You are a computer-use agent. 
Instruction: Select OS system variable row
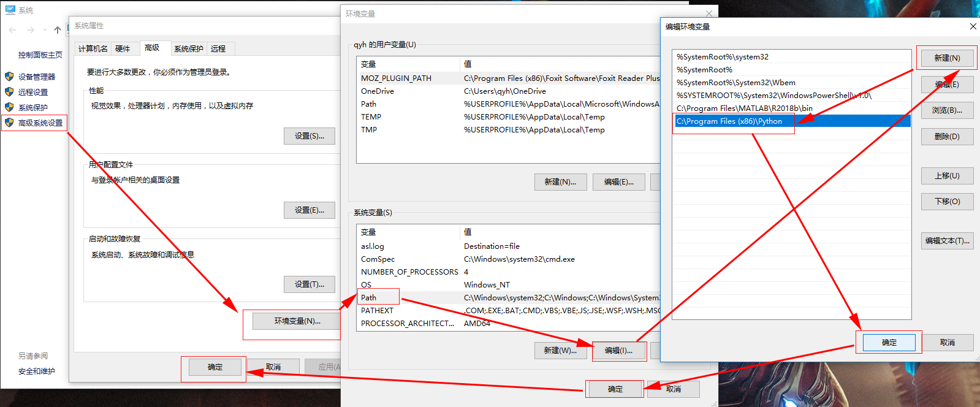[508, 284]
